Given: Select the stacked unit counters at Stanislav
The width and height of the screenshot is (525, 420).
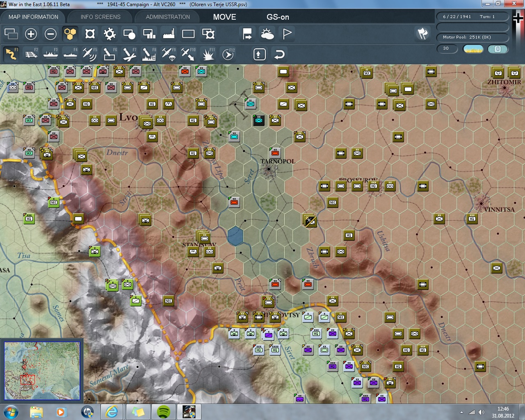Looking at the screenshot, I should [203, 237].
